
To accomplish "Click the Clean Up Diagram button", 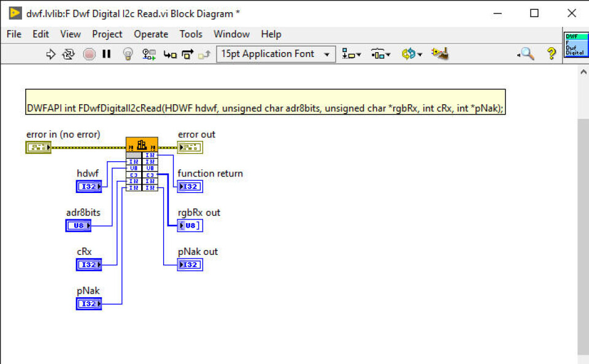I will pos(440,54).
